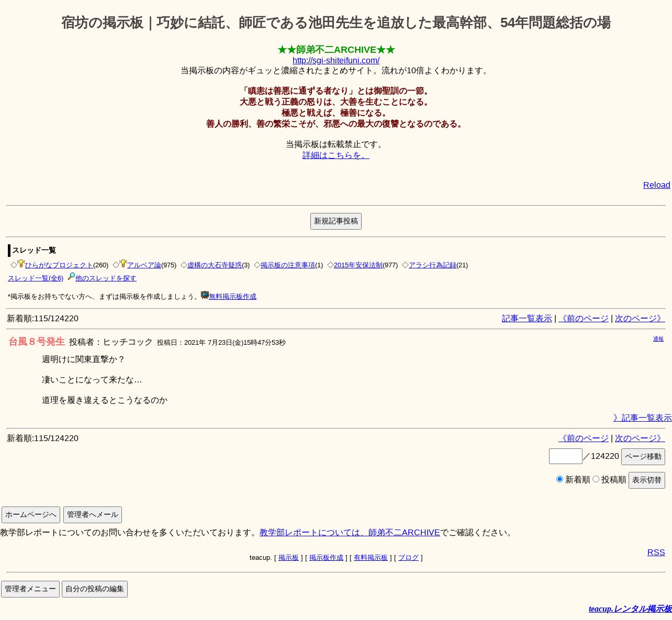Open the 詳細はこちらを link
This screenshot has width=672, height=620.
click(336, 155)
